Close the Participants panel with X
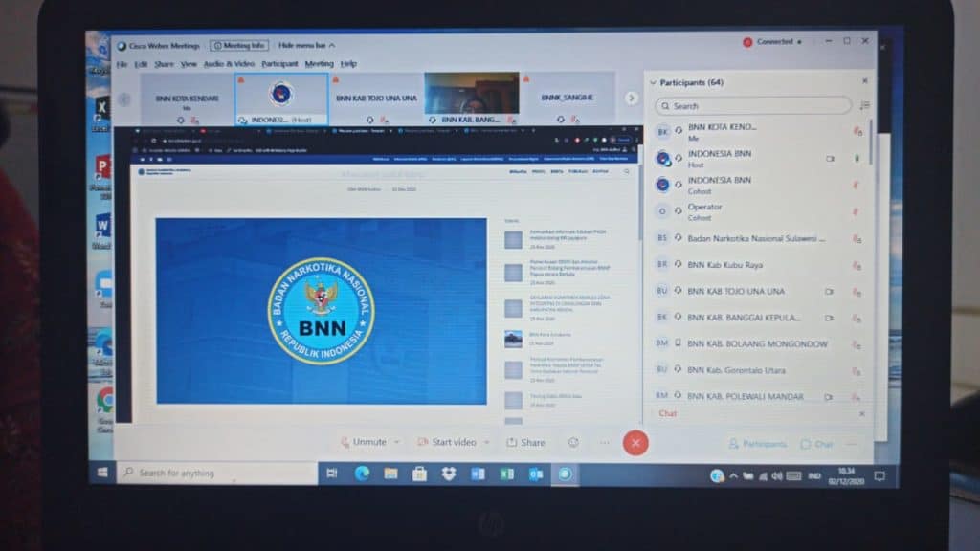Image resolution: width=980 pixels, height=551 pixels. 865,81
